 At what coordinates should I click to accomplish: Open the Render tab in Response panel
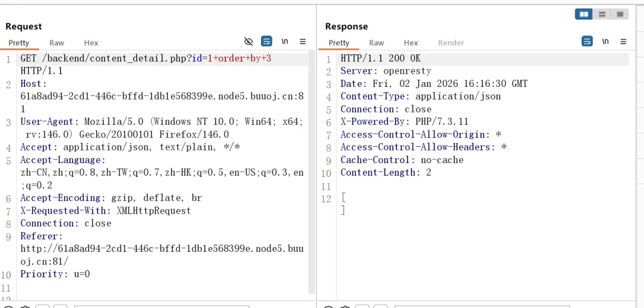[451, 43]
